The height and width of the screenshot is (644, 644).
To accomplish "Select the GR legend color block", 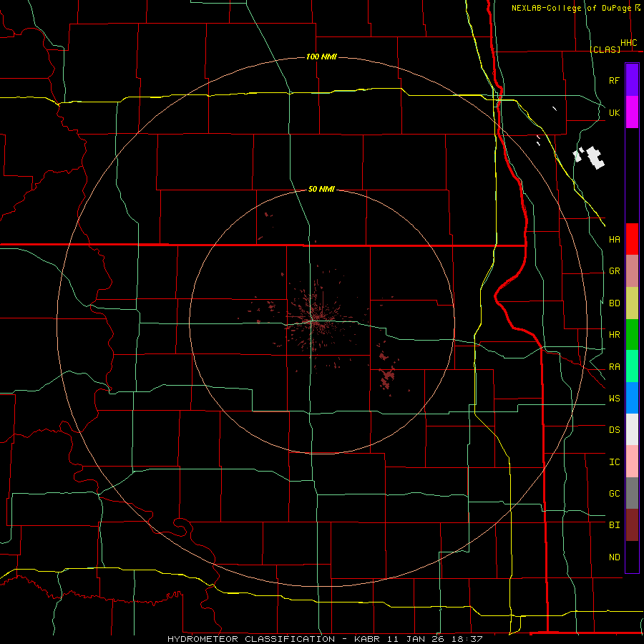I will [632, 270].
